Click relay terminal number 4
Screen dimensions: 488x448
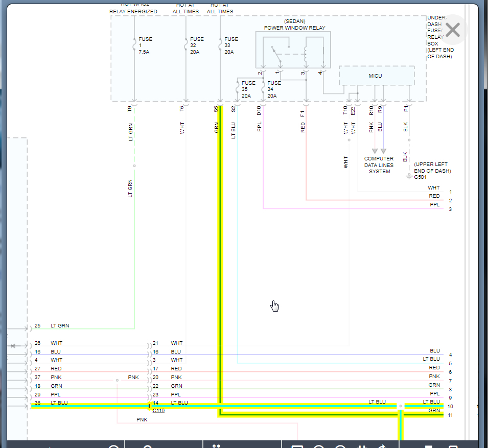320,73
